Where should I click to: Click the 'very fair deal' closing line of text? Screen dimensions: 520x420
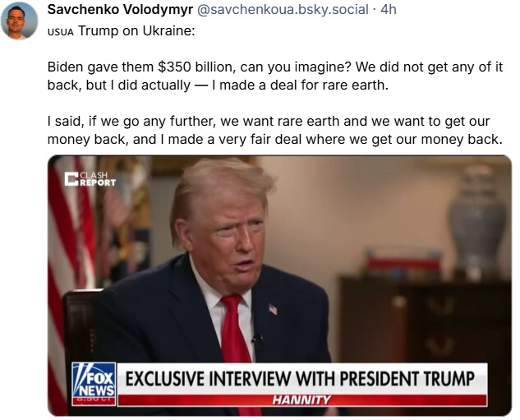pyautogui.click(x=275, y=139)
